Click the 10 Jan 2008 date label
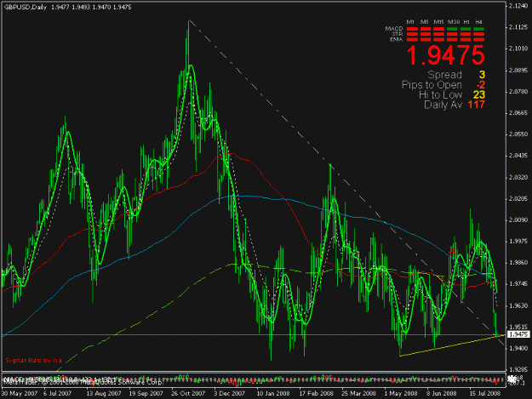Image resolution: width=532 pixels, height=399 pixels. (272, 393)
